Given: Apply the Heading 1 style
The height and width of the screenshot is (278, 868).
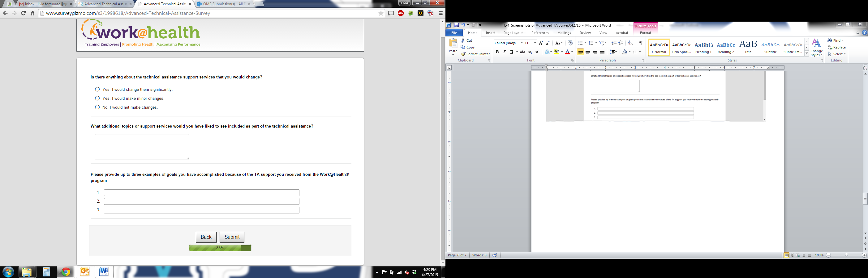Looking at the screenshot, I should (x=703, y=47).
